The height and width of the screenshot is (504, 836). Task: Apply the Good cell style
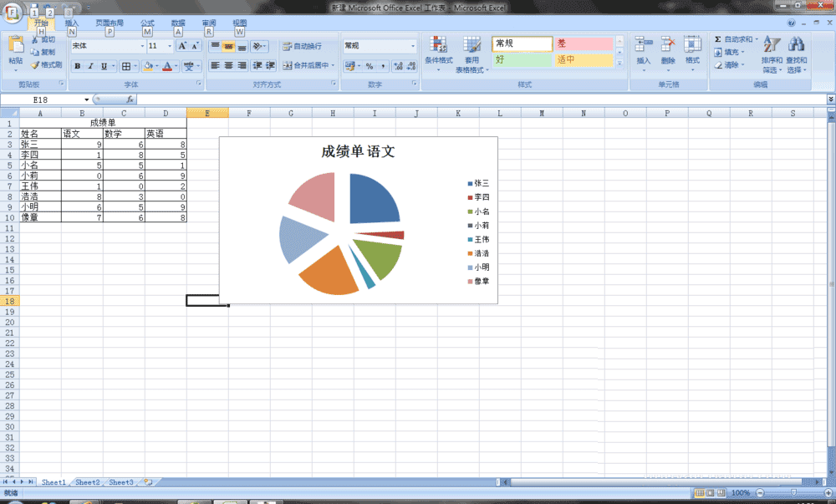click(522, 59)
